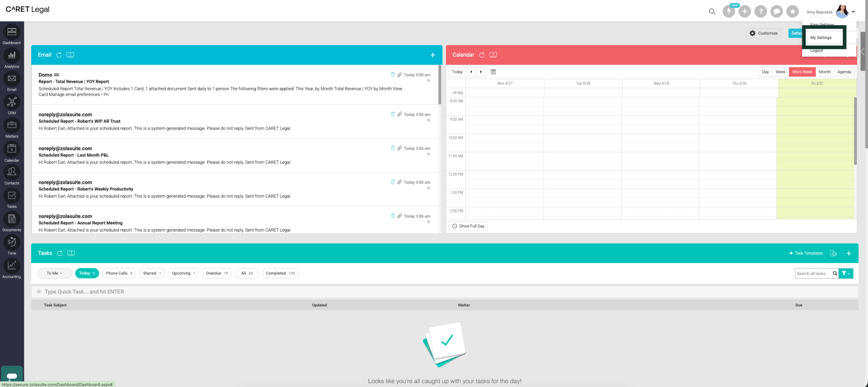Select the Work Week calendar view
Image resolution: width=868 pixels, height=387 pixels.
[x=802, y=72]
